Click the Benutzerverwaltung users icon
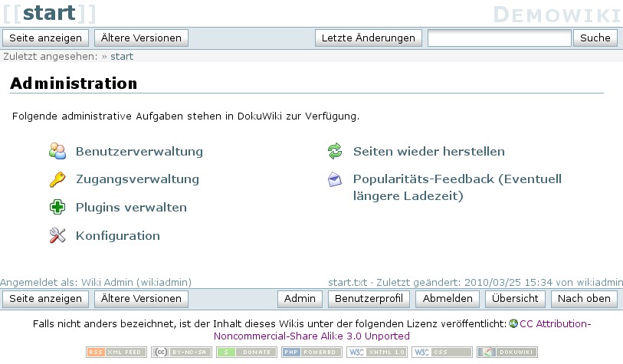Image resolution: width=623 pixels, height=364 pixels. 57,151
